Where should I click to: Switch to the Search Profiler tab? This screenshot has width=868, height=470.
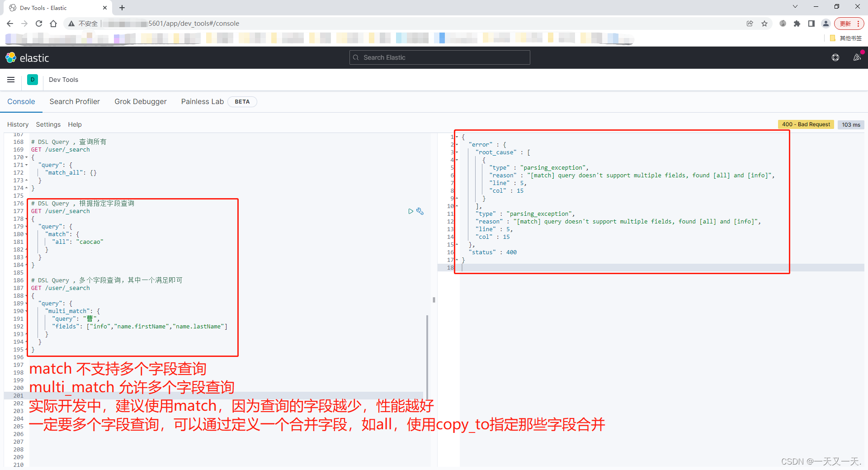(x=75, y=101)
